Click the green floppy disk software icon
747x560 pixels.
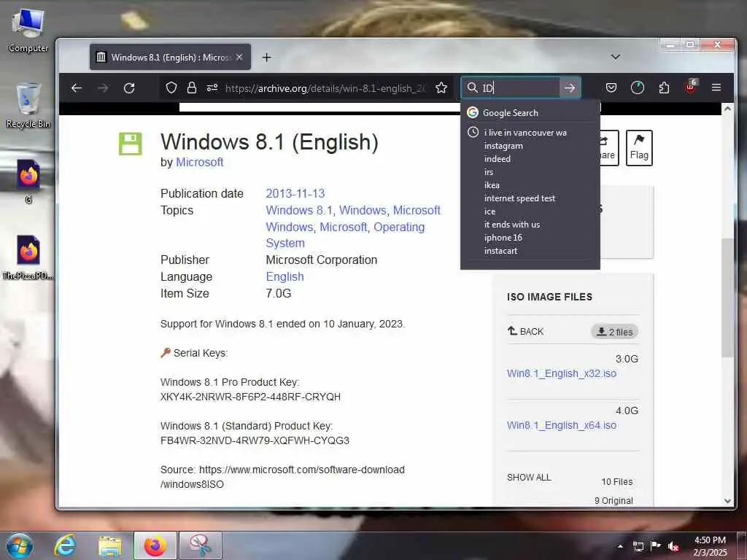click(x=130, y=144)
